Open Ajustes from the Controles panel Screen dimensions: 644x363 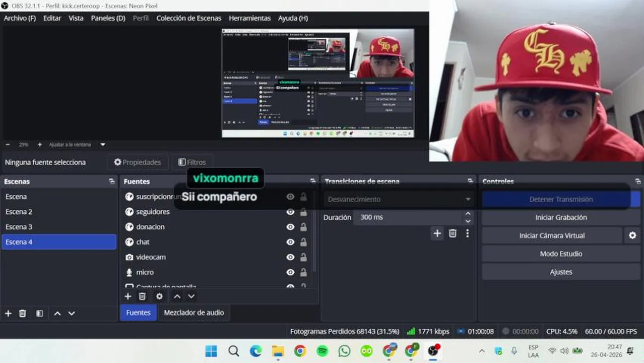561,272
